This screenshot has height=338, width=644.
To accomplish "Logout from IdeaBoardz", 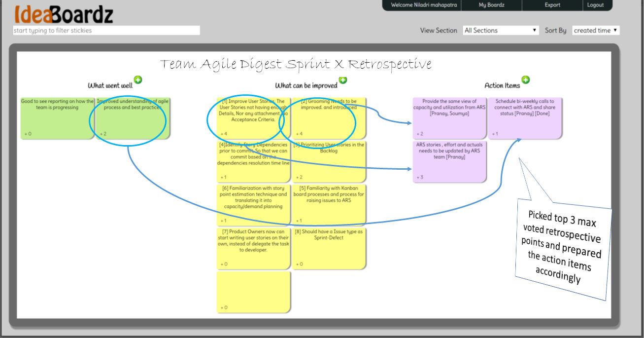I will (597, 5).
